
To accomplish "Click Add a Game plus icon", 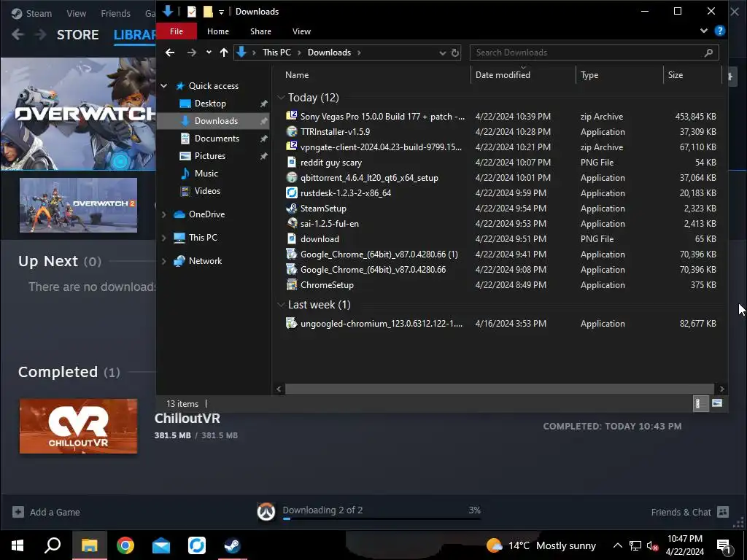I will (18, 512).
